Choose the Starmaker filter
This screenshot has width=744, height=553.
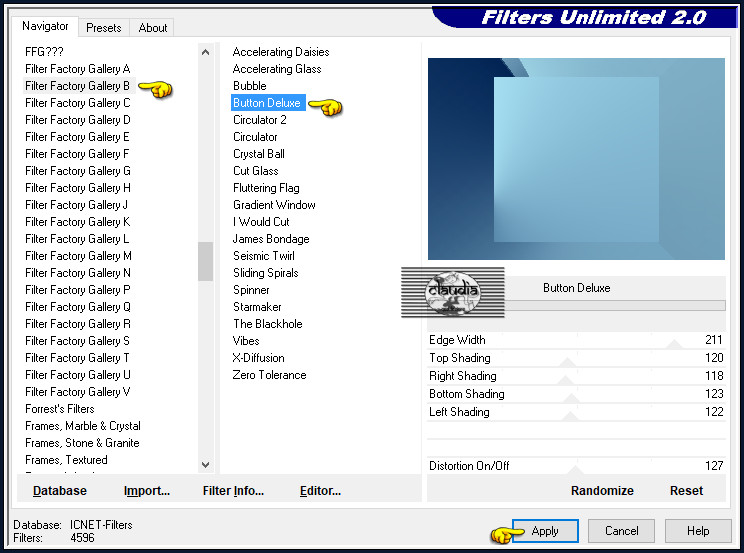click(257, 307)
